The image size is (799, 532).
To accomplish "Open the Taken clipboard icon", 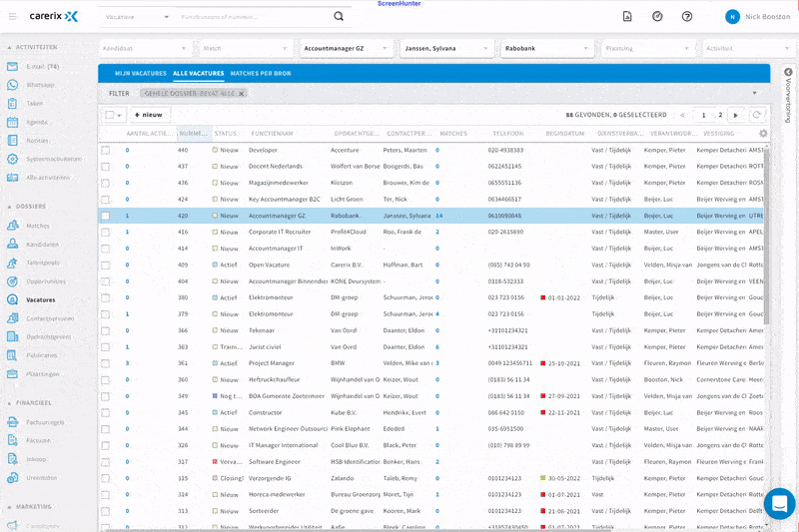I will pos(12,104).
